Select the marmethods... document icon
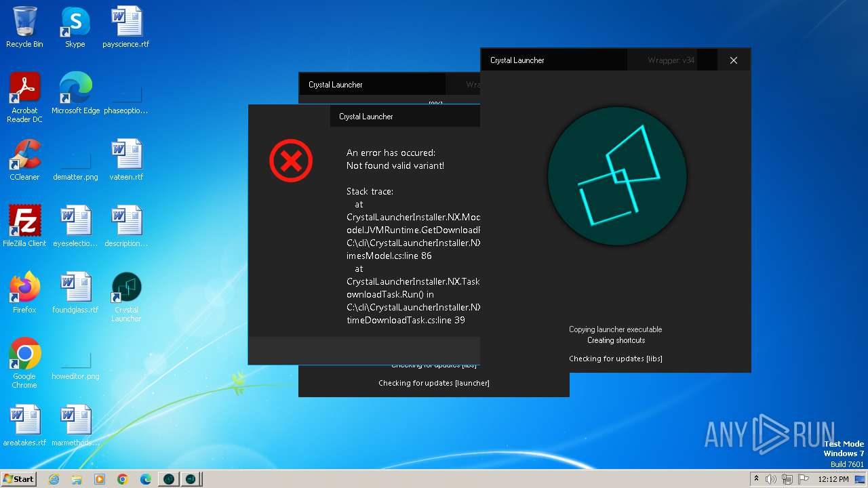The width and height of the screenshot is (868, 488). coord(75,426)
